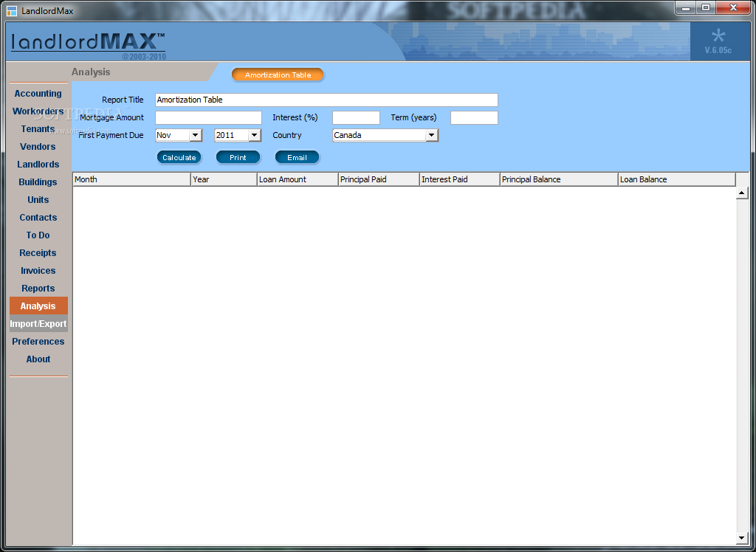Screen dimensions: 756x552
Task: Close the LandlordMax window
Action: (734, 7)
